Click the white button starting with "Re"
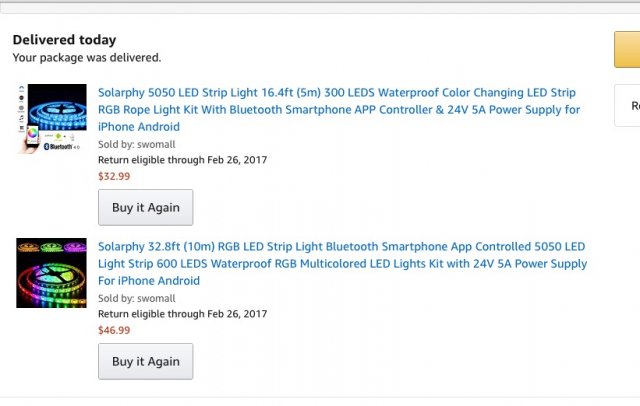This screenshot has width=640, height=406. [x=628, y=105]
